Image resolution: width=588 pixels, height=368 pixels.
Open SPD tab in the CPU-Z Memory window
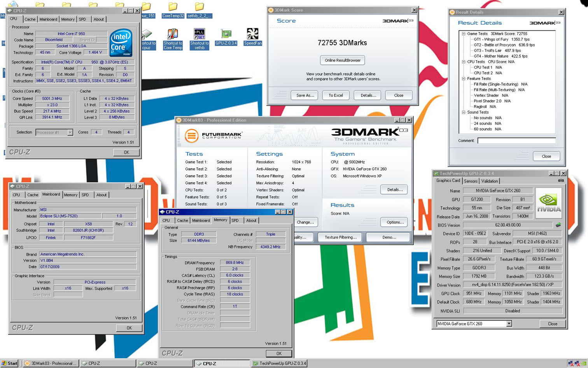[235, 220]
